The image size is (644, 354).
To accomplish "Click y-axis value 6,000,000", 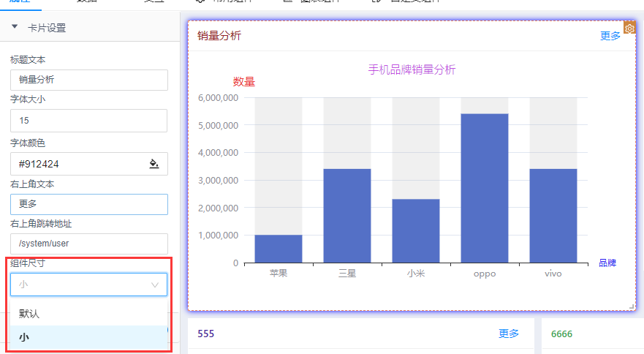I will (x=218, y=98).
